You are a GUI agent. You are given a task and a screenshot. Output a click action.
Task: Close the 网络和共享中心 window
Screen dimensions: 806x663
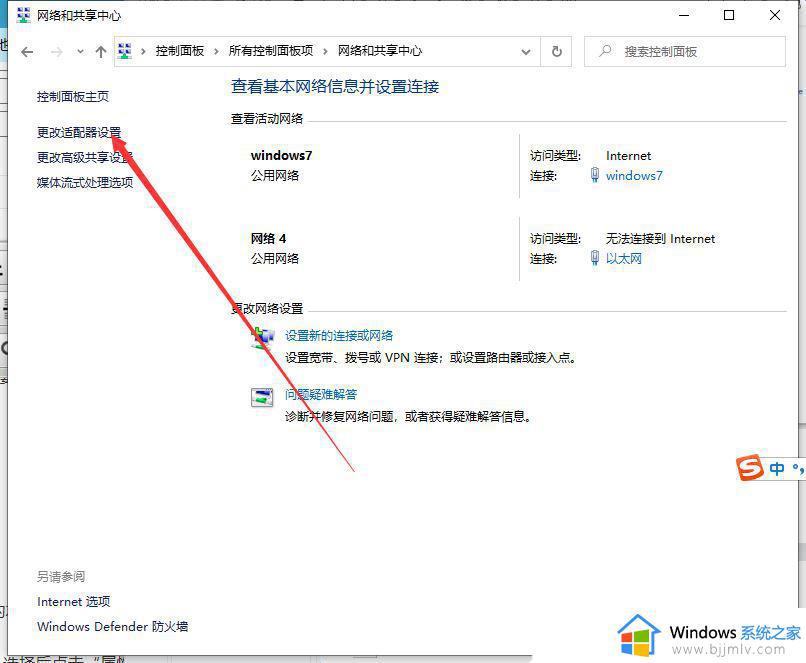[x=775, y=15]
